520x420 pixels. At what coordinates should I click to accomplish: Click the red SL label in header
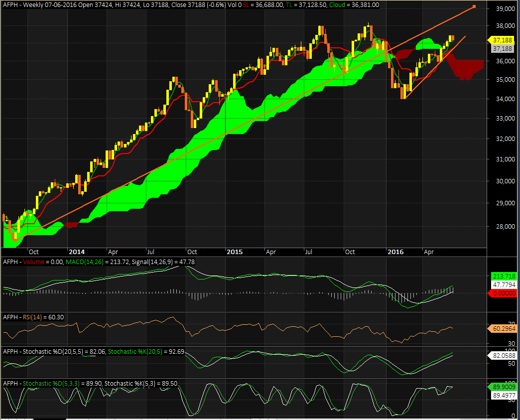coord(246,5)
